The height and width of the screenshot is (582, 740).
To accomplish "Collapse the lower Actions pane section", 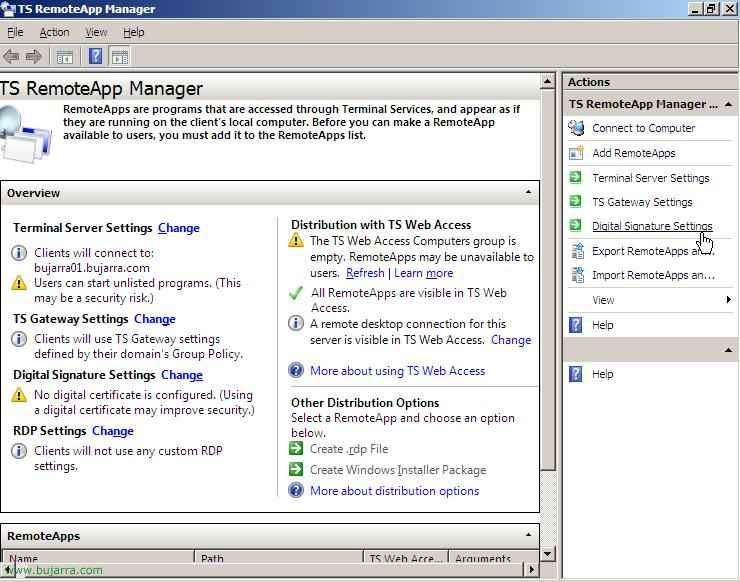I will click(x=727, y=350).
